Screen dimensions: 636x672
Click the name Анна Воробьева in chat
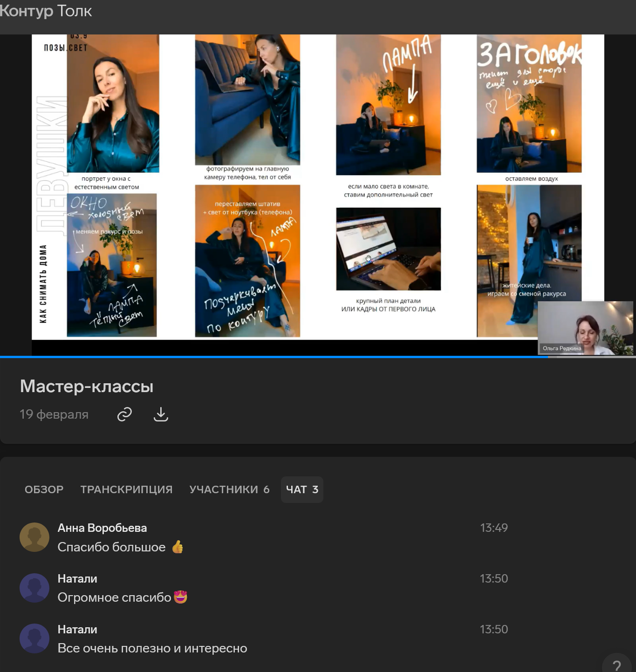(102, 528)
